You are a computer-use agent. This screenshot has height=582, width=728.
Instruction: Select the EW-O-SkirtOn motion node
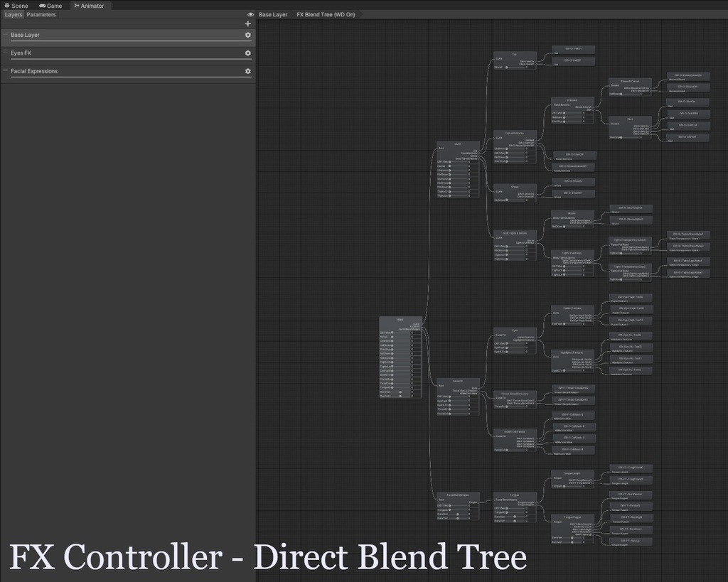click(687, 102)
